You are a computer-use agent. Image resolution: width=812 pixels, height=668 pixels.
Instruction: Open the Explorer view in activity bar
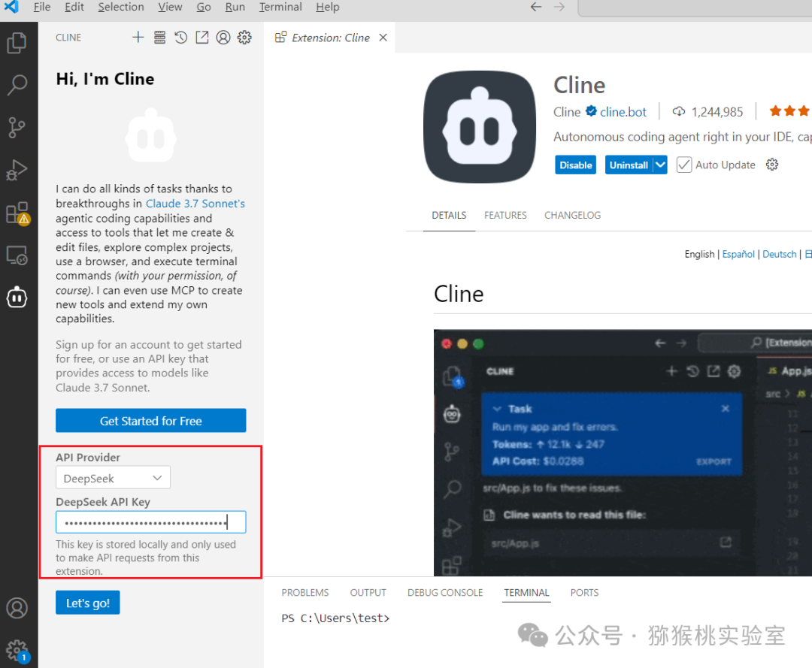(17, 43)
